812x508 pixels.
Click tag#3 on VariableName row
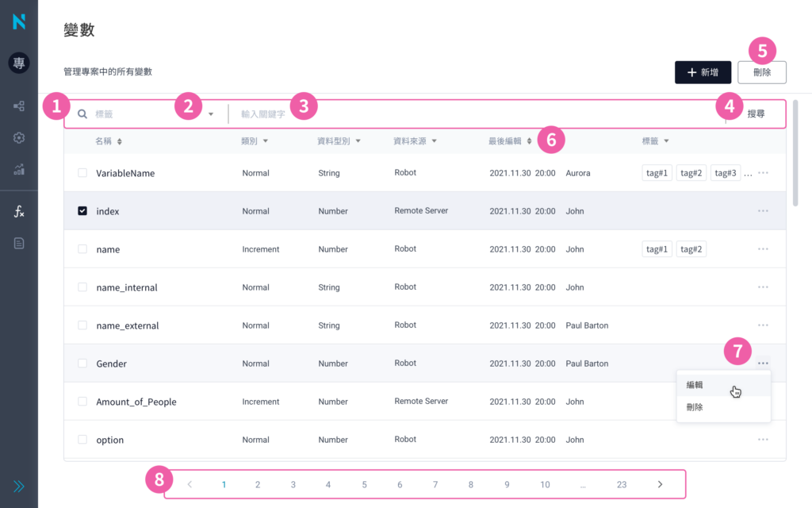pyautogui.click(x=725, y=172)
